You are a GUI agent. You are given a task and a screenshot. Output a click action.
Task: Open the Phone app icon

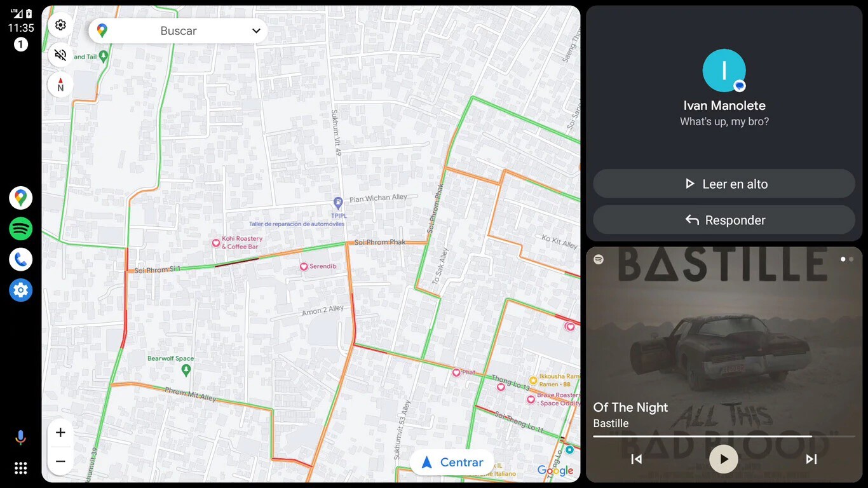click(x=20, y=259)
